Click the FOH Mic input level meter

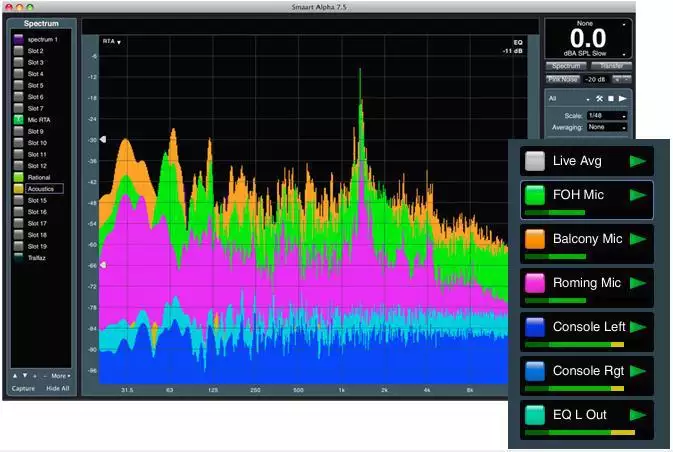(555, 212)
